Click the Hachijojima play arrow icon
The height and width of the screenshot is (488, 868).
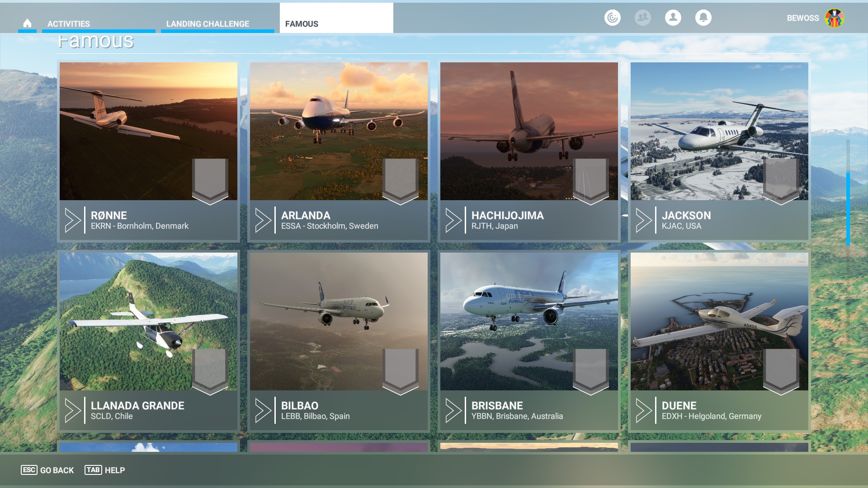coord(453,220)
